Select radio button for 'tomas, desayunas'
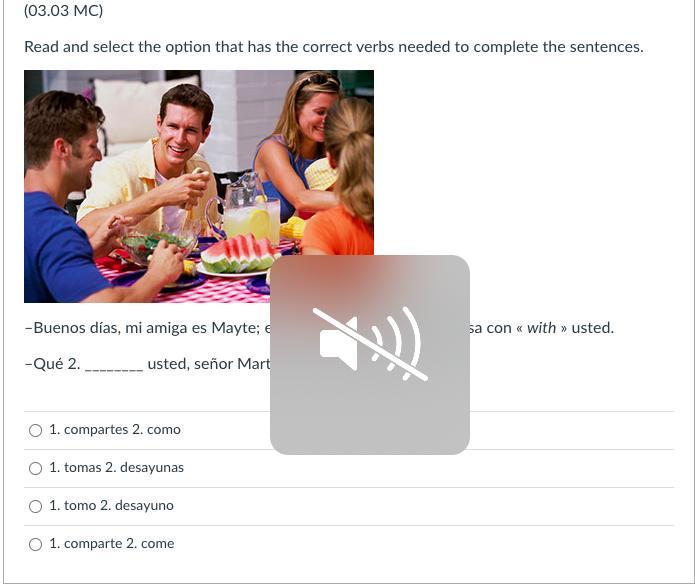 click(35, 468)
